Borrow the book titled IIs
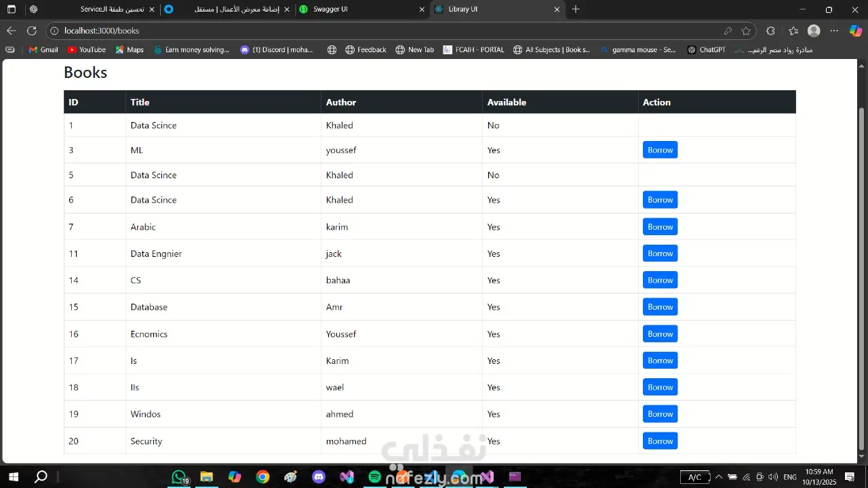The width and height of the screenshot is (868, 488). [660, 387]
